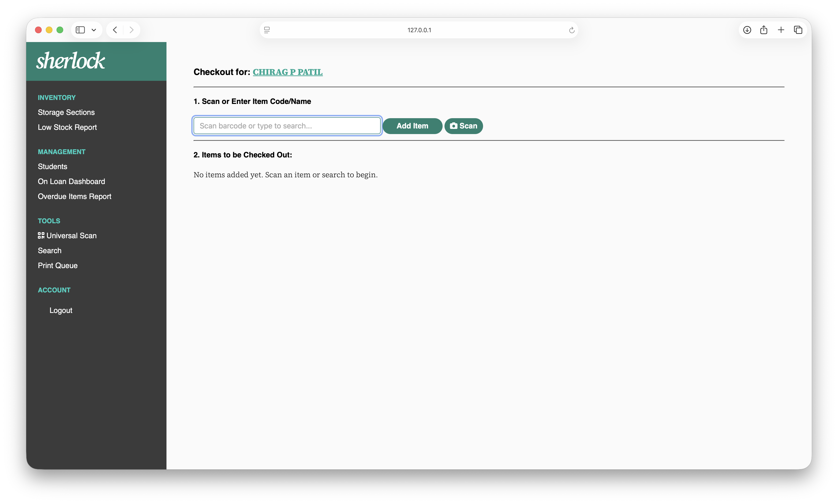Open the On Loan Dashboard

tap(71, 181)
